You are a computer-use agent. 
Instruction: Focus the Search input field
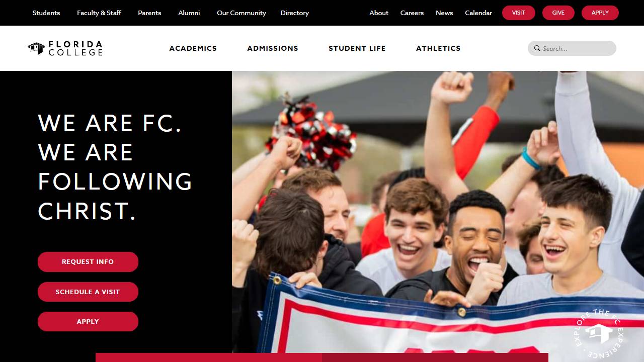(x=572, y=48)
